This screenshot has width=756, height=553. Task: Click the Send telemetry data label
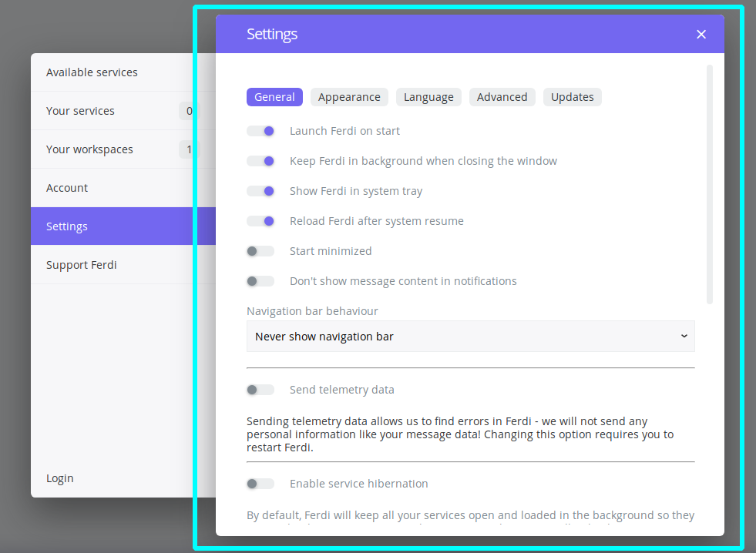click(x=342, y=390)
